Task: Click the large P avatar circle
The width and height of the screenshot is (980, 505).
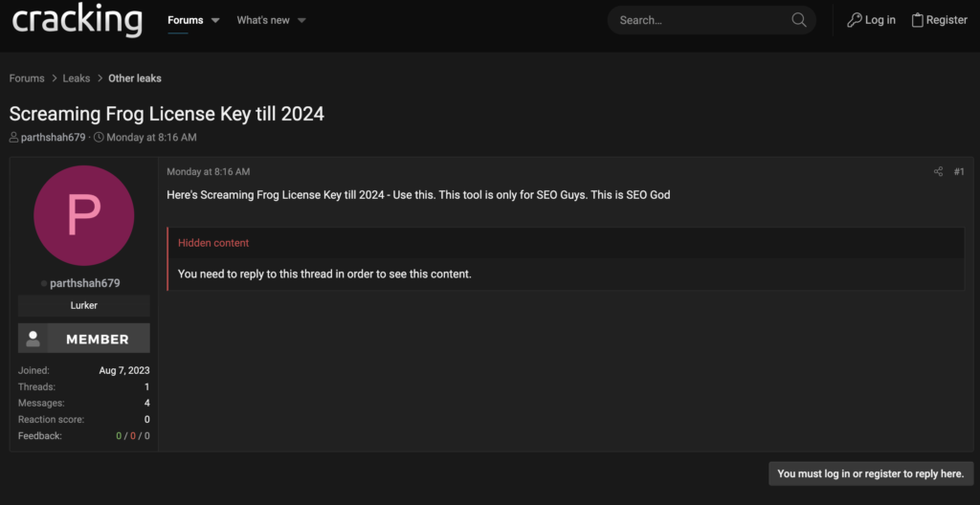Action: tap(83, 215)
